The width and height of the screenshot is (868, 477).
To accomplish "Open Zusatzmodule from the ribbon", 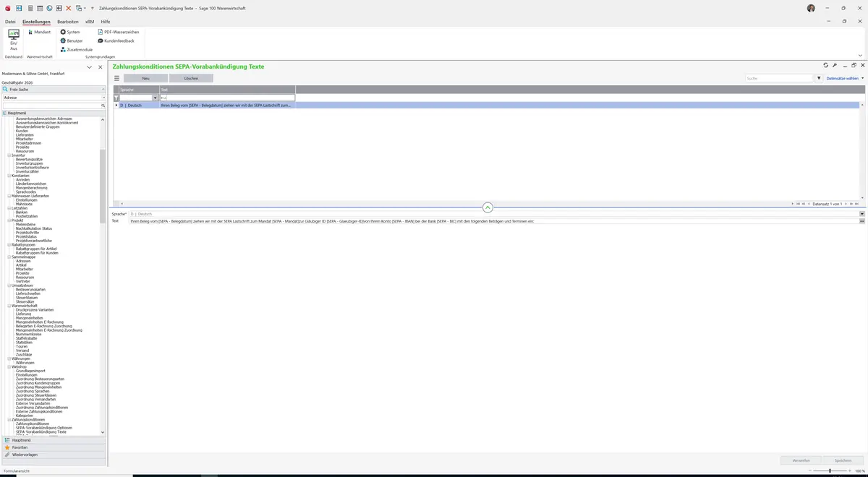I will click(76, 49).
